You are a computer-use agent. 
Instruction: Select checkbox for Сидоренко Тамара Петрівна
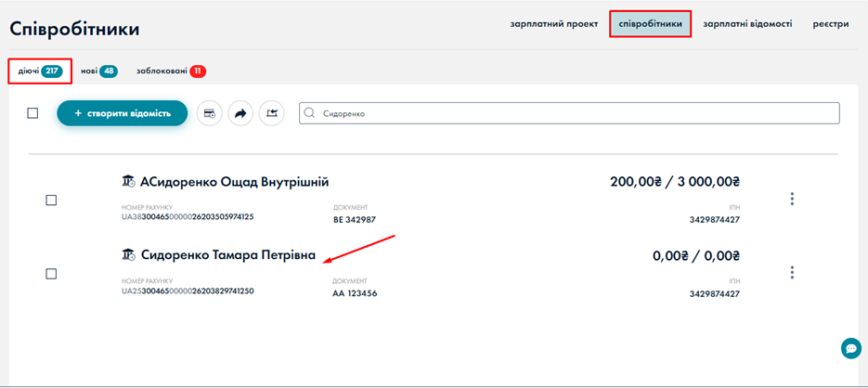point(51,274)
